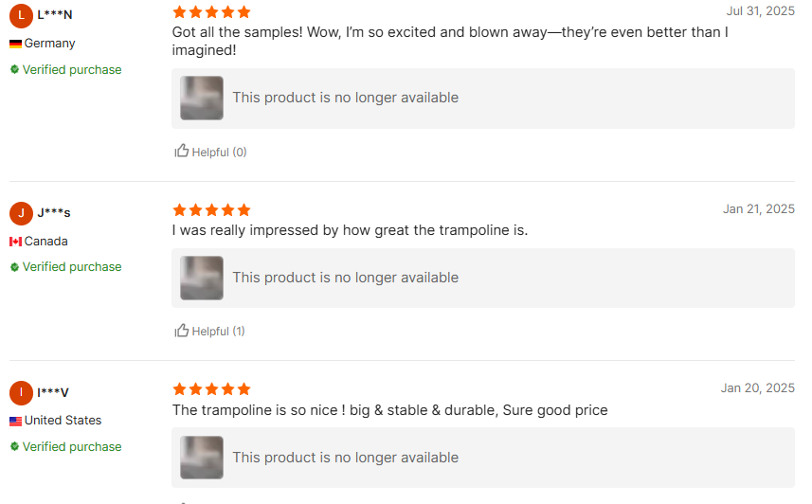Click the five-star rating on L***N's review
812x504 pixels.
tap(211, 12)
